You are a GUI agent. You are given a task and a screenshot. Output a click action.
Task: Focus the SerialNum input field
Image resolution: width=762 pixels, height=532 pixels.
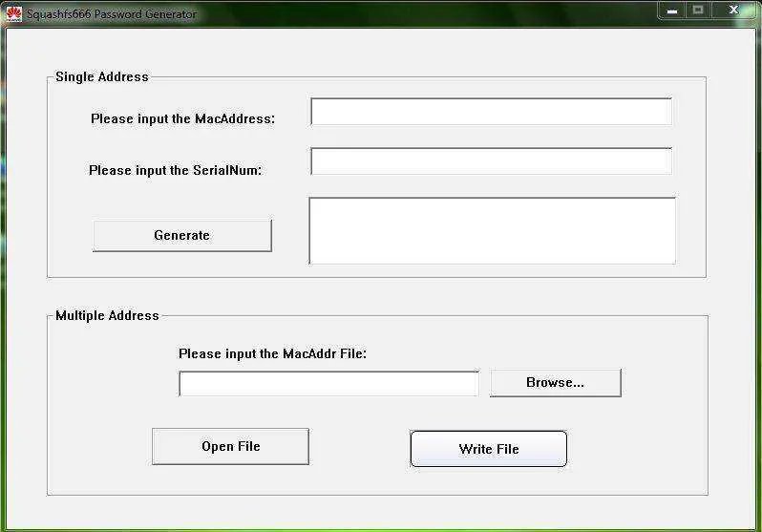coord(492,161)
